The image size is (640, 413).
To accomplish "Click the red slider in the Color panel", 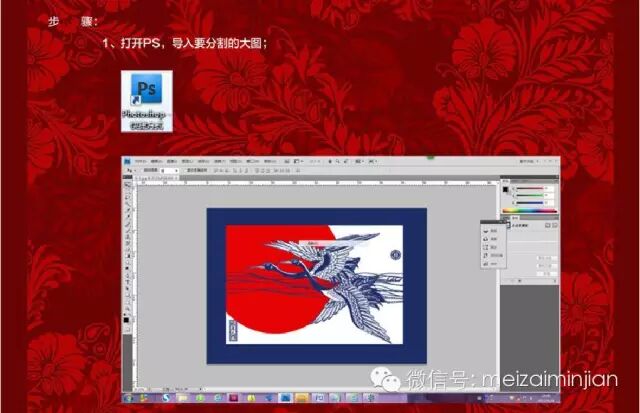I will (x=530, y=188).
